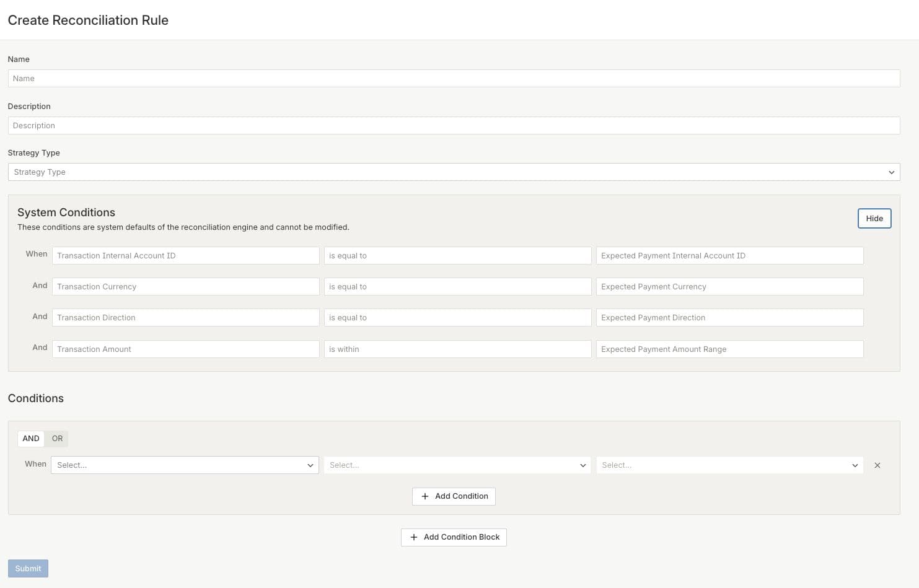Screen dimensions: 919x588
Task: Click the Add Condition Block button
Action: [454, 537]
